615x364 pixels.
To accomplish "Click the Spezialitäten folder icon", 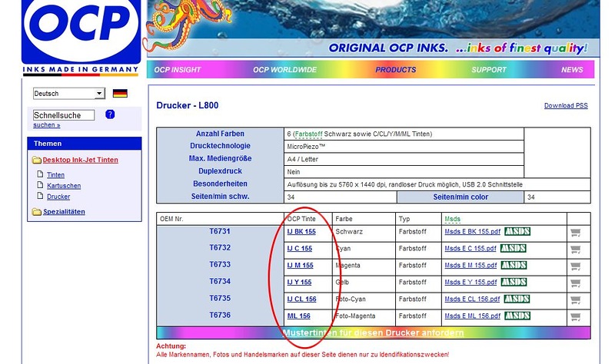I will [x=36, y=212].
